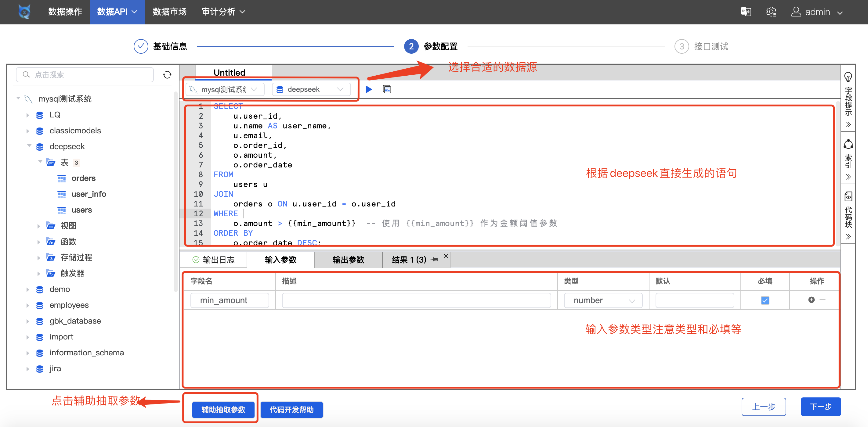The width and height of the screenshot is (868, 427).
Task: Open the settings gear icon
Action: pos(771,12)
